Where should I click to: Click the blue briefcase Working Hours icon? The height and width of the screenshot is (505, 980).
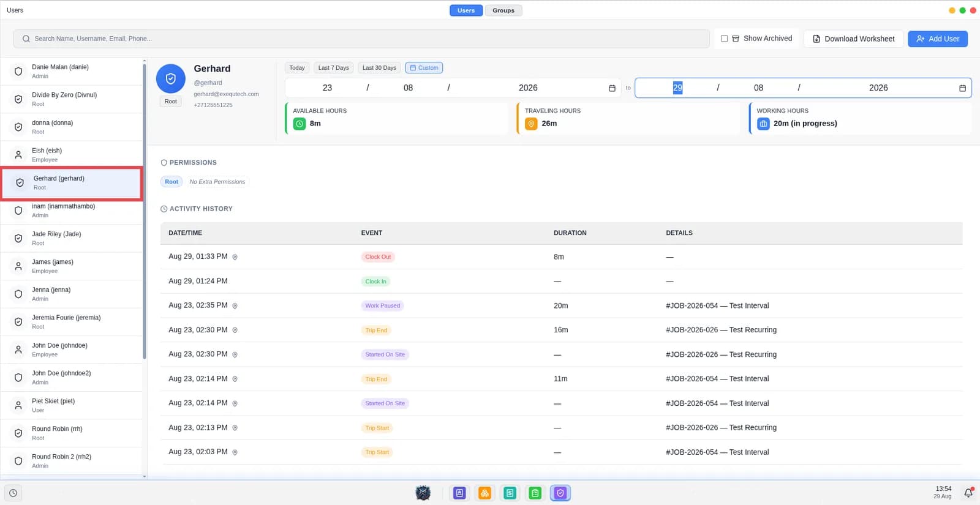pyautogui.click(x=763, y=124)
